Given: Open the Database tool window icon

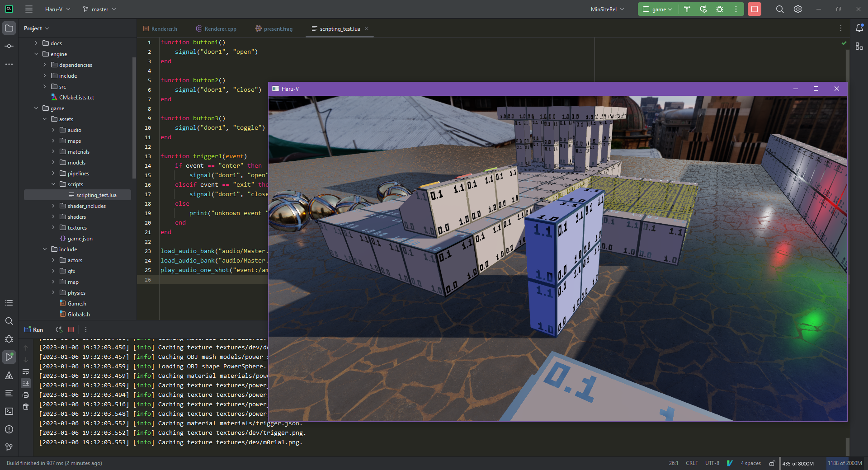Looking at the screenshot, I should tap(859, 46).
